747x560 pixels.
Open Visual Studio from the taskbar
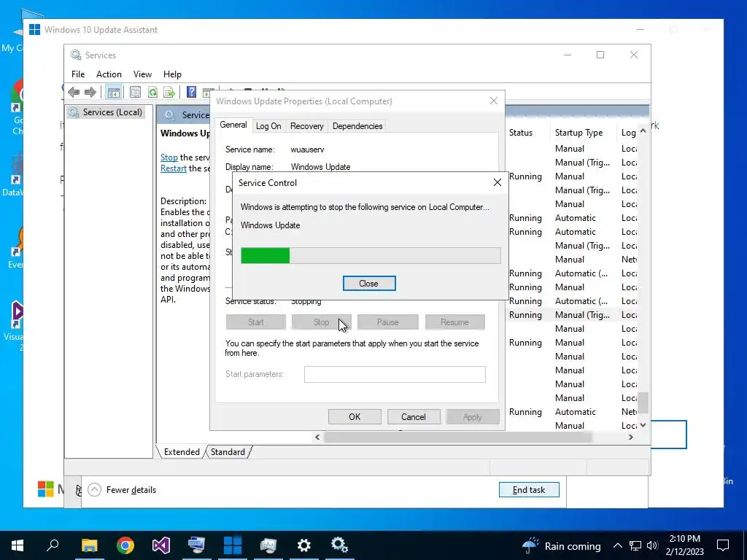(161, 545)
